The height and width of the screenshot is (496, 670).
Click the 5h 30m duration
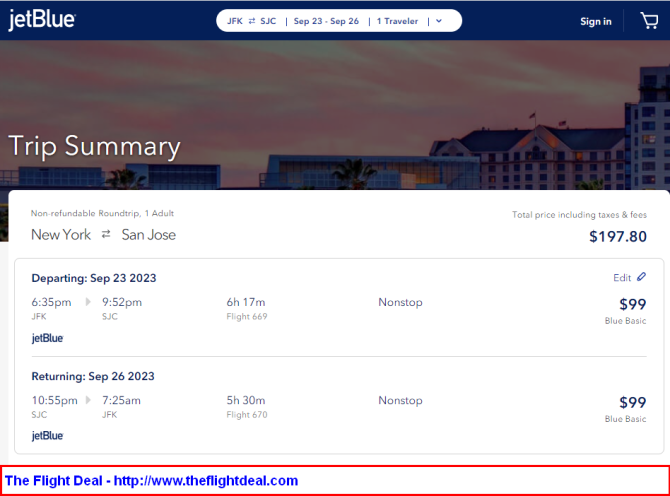coord(246,400)
